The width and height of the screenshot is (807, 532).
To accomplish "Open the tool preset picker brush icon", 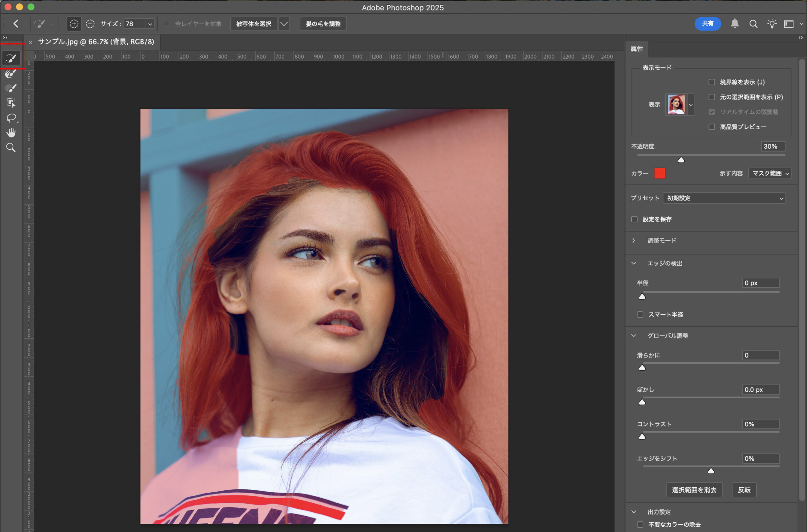I will 40,24.
